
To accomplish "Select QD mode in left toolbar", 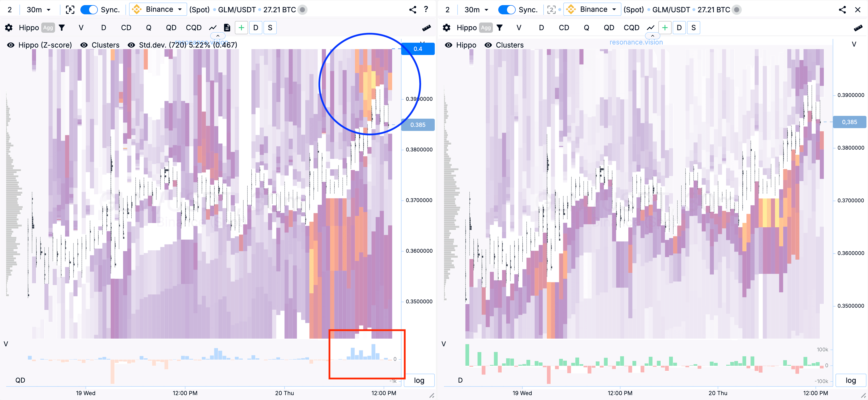I will point(171,28).
